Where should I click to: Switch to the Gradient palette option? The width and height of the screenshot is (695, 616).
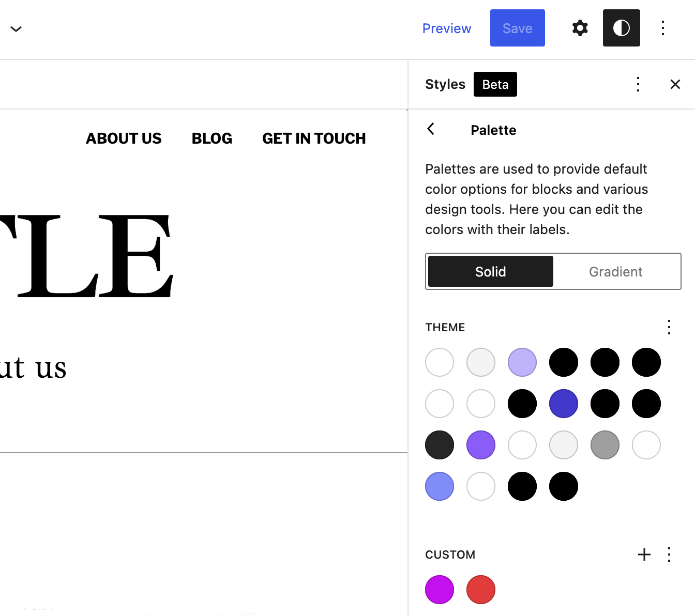point(616,271)
